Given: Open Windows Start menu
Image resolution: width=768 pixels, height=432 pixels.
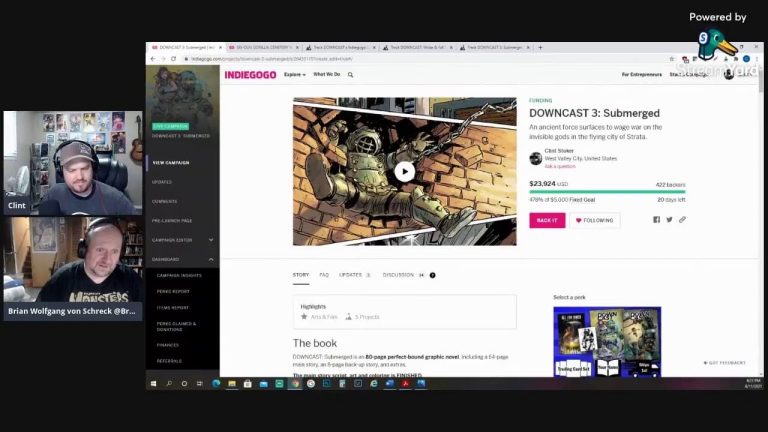Looking at the screenshot, I should tap(154, 383).
